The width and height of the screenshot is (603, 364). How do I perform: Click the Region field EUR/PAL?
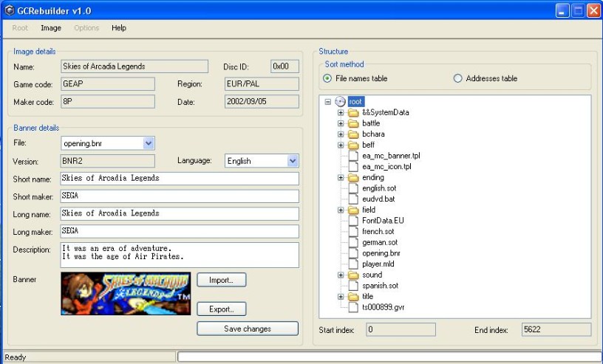tap(262, 83)
